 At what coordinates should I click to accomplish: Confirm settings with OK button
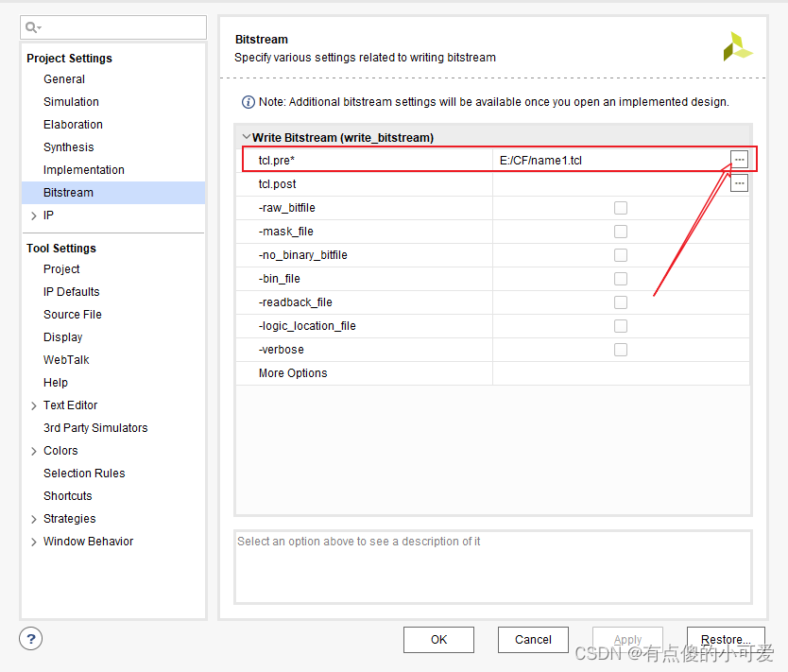tap(438, 639)
